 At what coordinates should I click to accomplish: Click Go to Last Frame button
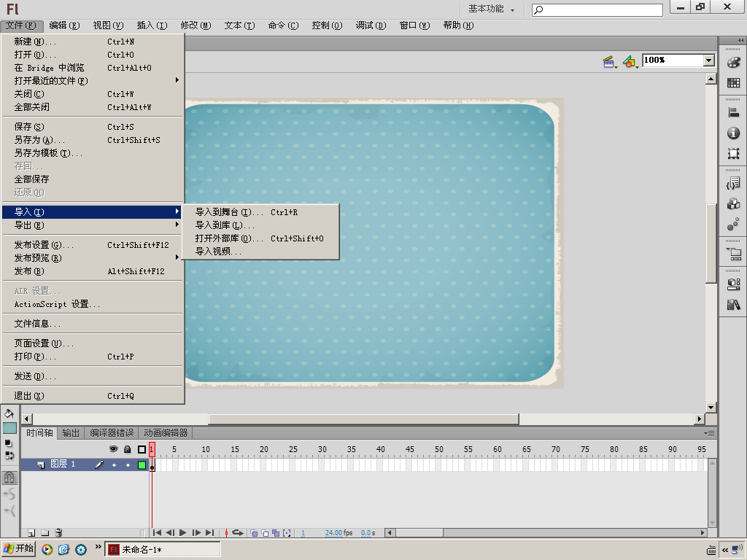[x=209, y=533]
